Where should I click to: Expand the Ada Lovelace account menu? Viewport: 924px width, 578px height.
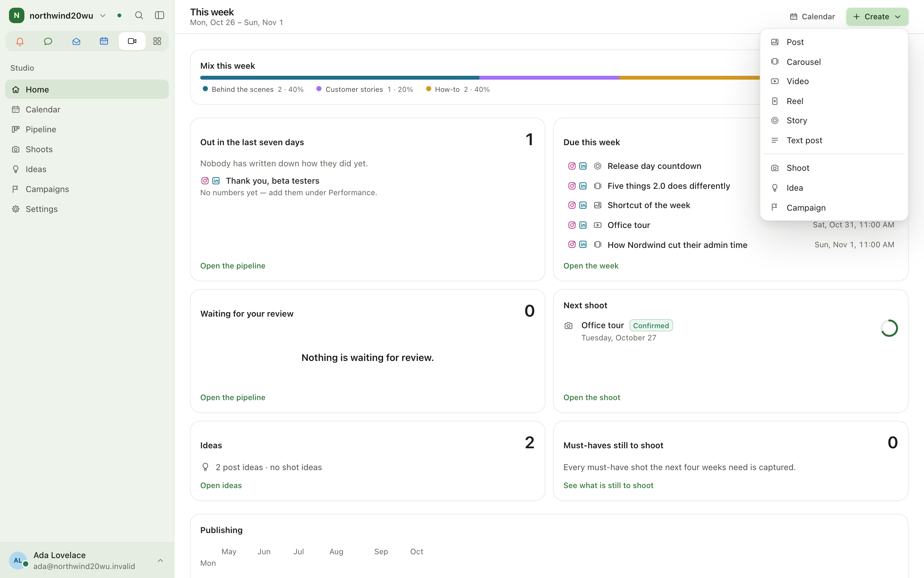tap(87, 560)
